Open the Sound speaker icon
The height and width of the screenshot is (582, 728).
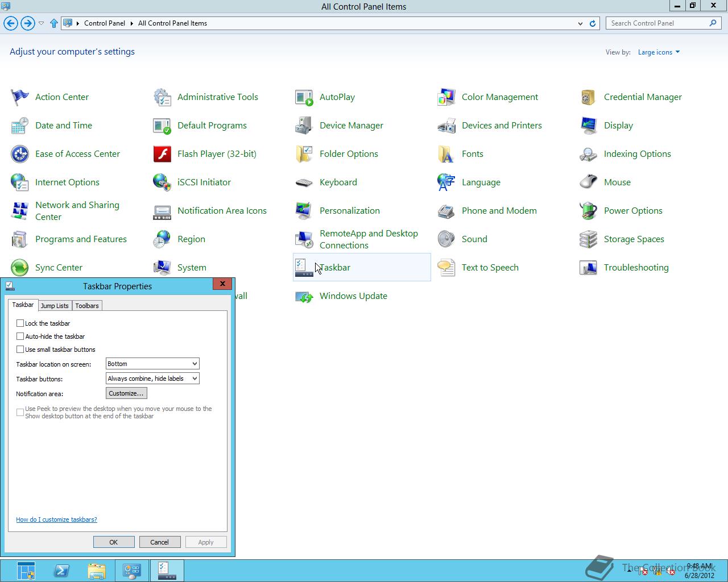pyautogui.click(x=446, y=239)
